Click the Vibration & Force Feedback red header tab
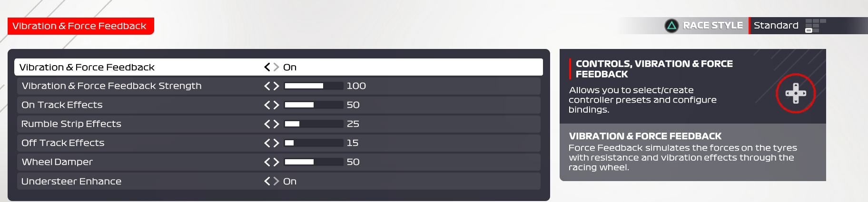Viewport: 868px width, 202px height. [x=80, y=26]
